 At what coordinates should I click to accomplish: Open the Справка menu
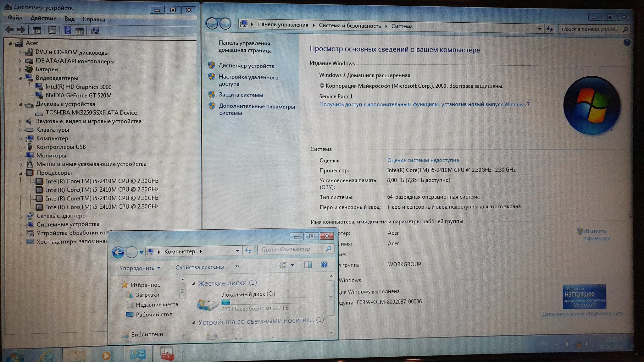(x=93, y=19)
